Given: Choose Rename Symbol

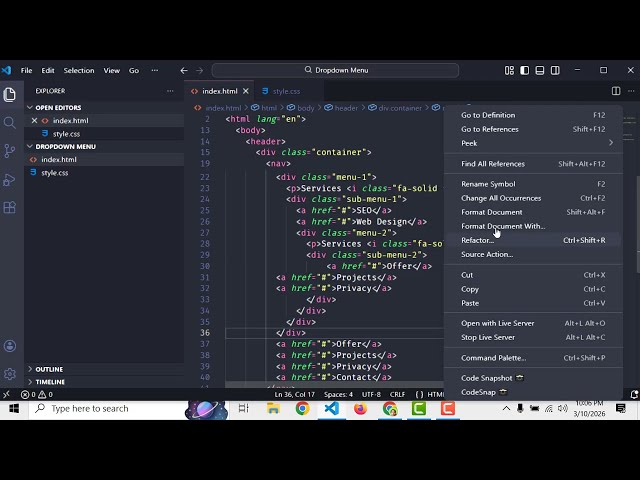Looking at the screenshot, I should (533, 184).
